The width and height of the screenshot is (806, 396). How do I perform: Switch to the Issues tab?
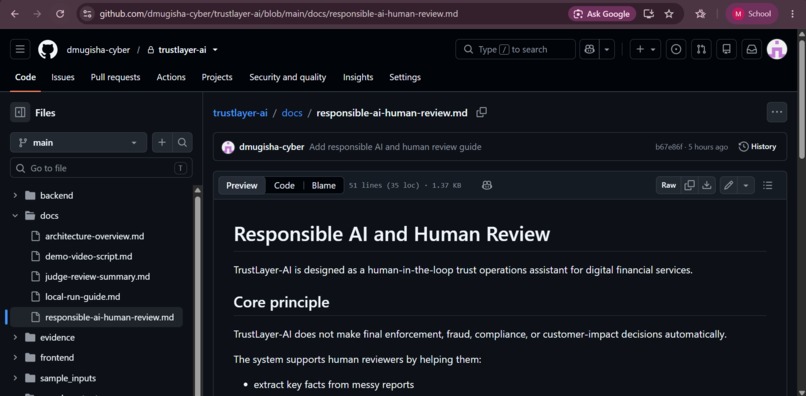coord(63,77)
